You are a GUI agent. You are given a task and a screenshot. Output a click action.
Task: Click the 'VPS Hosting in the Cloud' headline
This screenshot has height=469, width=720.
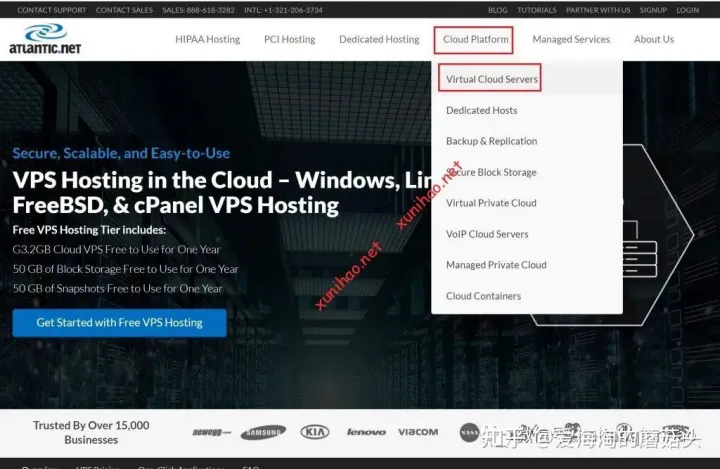tap(221, 192)
